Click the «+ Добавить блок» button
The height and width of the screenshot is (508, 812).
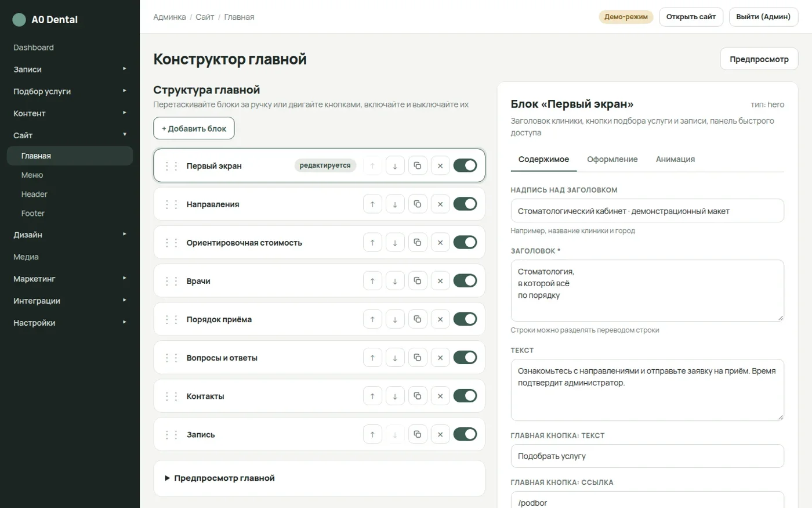pyautogui.click(x=194, y=128)
